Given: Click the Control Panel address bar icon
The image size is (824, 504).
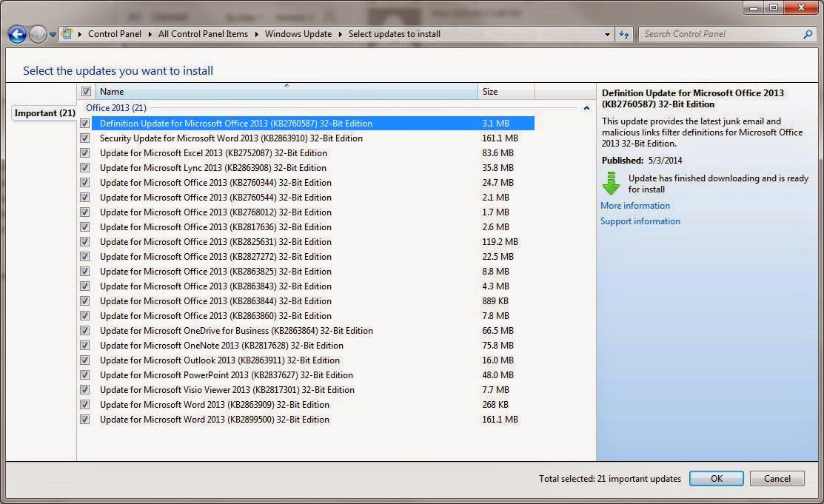Looking at the screenshot, I should tap(67, 33).
